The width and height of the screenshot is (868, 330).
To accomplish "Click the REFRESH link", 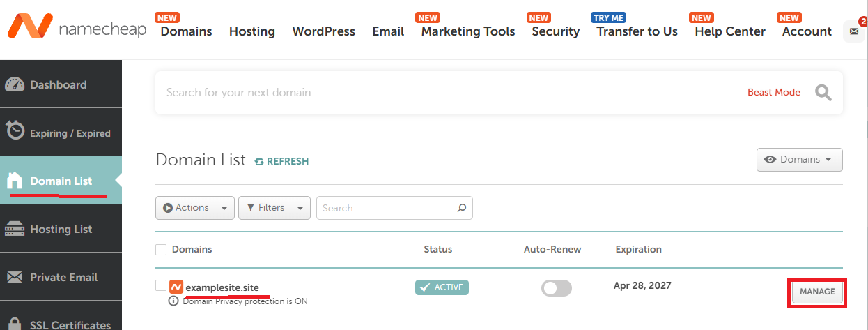I will click(x=281, y=161).
